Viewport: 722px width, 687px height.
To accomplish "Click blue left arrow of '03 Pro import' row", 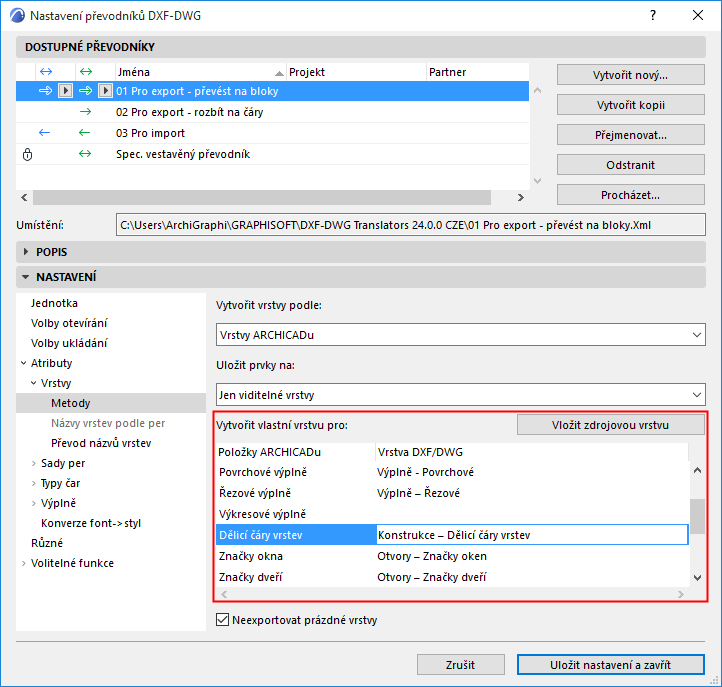I will (x=45, y=133).
